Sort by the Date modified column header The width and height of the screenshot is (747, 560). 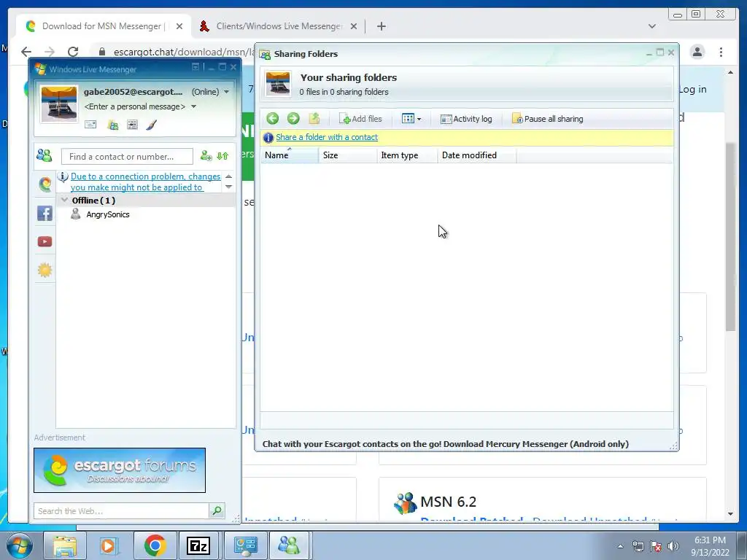click(x=477, y=155)
